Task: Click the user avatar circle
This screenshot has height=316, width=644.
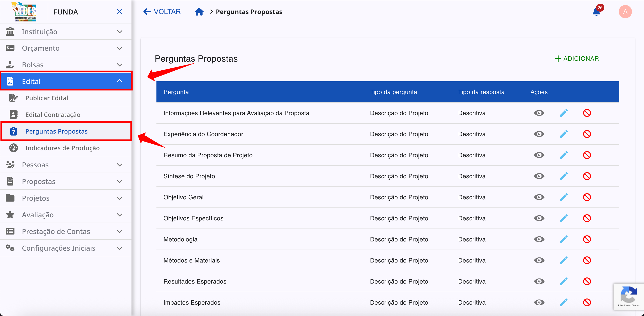Action: (625, 11)
